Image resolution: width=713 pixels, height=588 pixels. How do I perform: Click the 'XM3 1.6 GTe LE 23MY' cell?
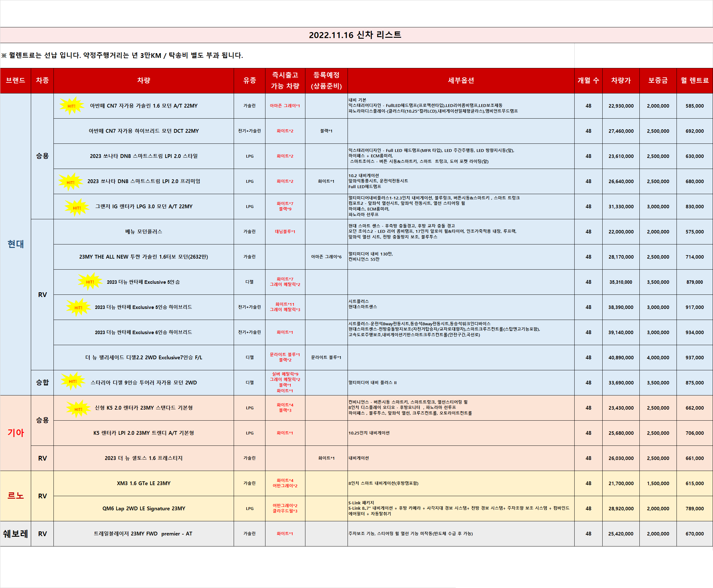click(143, 483)
